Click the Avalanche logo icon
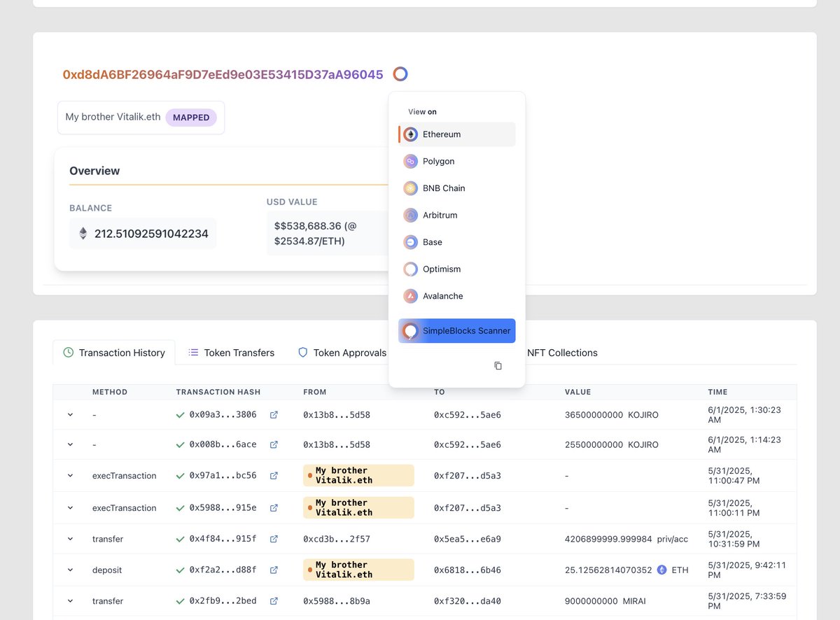The width and height of the screenshot is (840, 620). tap(411, 296)
